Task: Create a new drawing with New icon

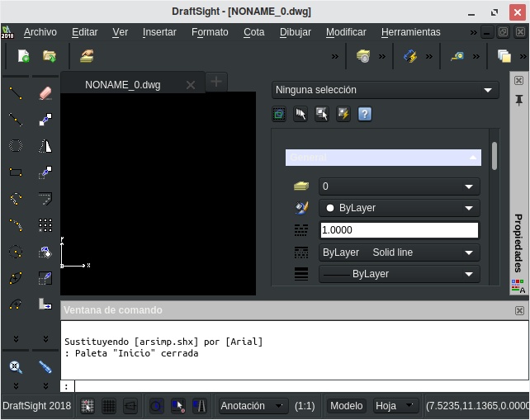Action: (x=23, y=56)
